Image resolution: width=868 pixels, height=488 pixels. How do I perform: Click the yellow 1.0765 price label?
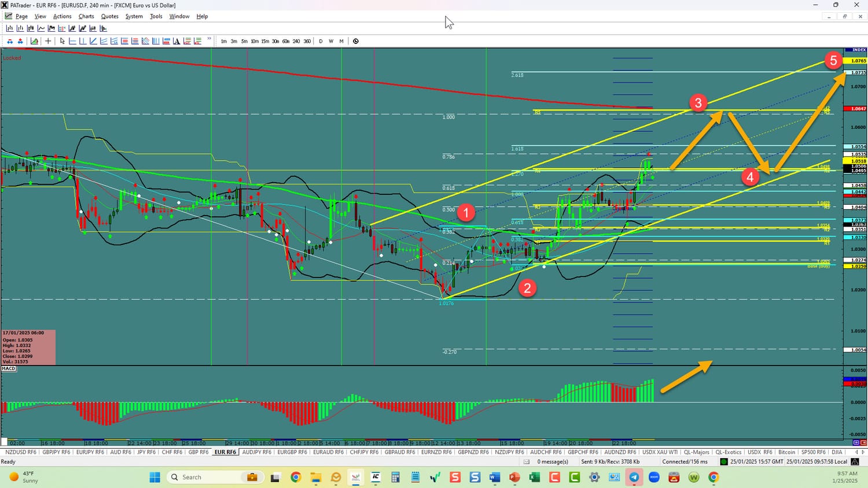(855, 61)
